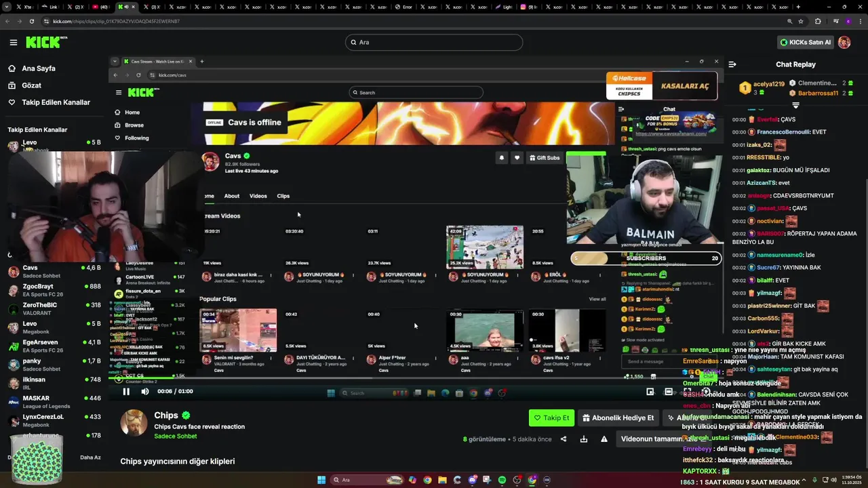
Task: Report the clip with the warning icon
Action: coord(604,439)
